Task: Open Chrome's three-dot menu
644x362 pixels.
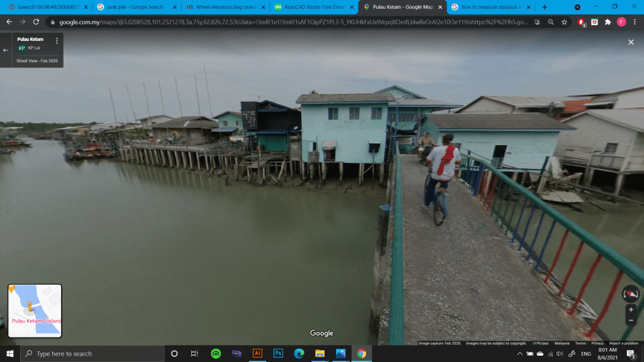Action: click(x=635, y=21)
